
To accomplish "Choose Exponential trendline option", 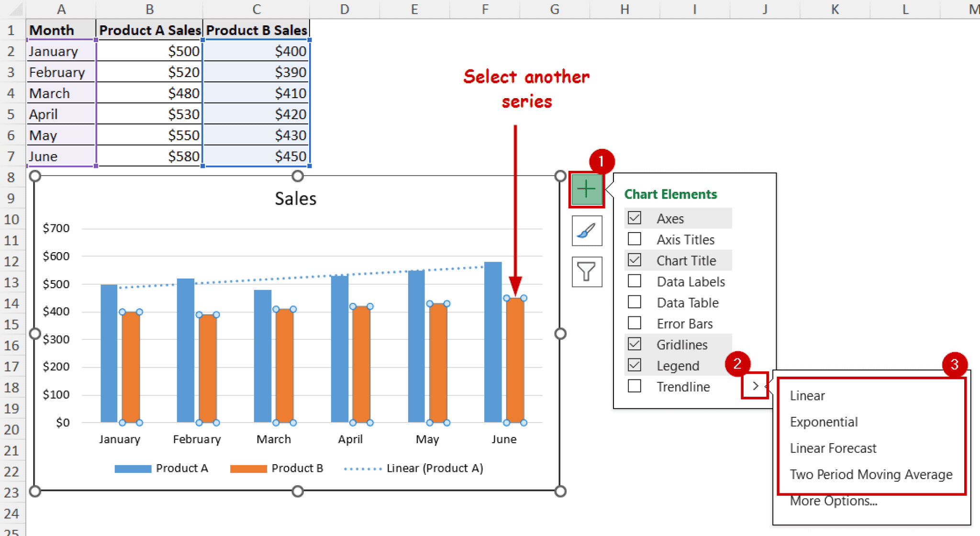I will coord(824,422).
